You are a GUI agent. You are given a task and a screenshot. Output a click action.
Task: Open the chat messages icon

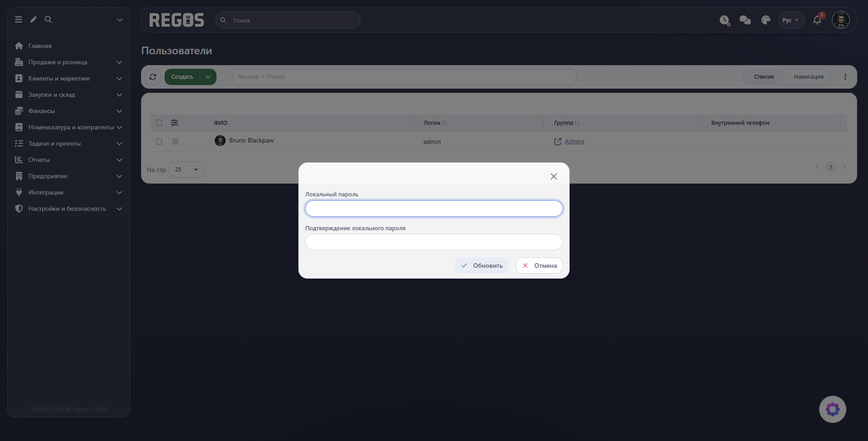pyautogui.click(x=745, y=20)
